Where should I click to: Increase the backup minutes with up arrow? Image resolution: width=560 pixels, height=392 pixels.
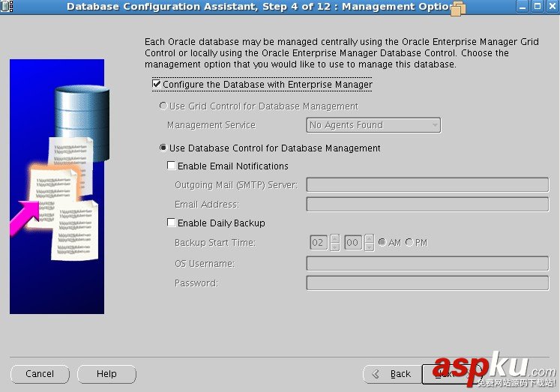coord(370,238)
